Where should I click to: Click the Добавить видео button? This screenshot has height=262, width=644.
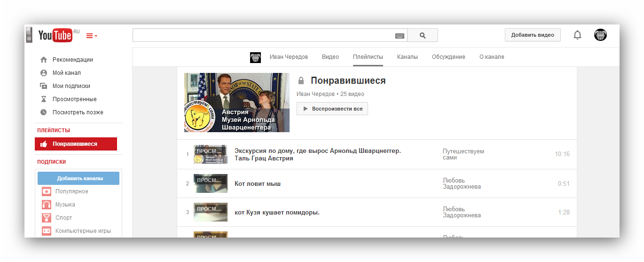pyautogui.click(x=533, y=35)
